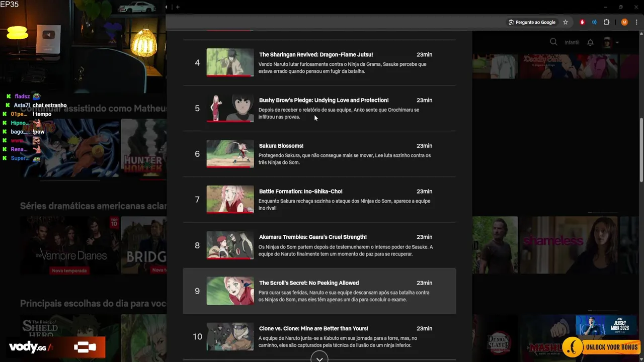
Task: Click 'Séries dramáticas americanas' row heading
Action: (x=93, y=206)
